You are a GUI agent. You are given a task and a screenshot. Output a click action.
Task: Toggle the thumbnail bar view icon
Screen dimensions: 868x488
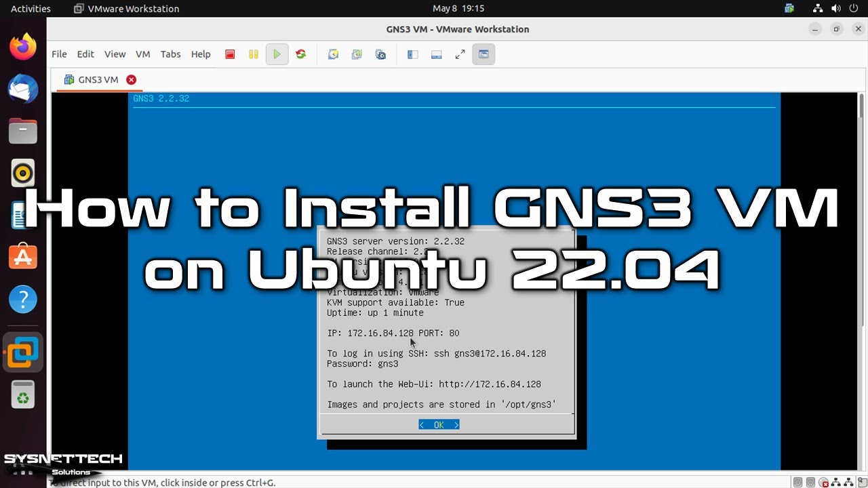pyautogui.click(x=436, y=54)
